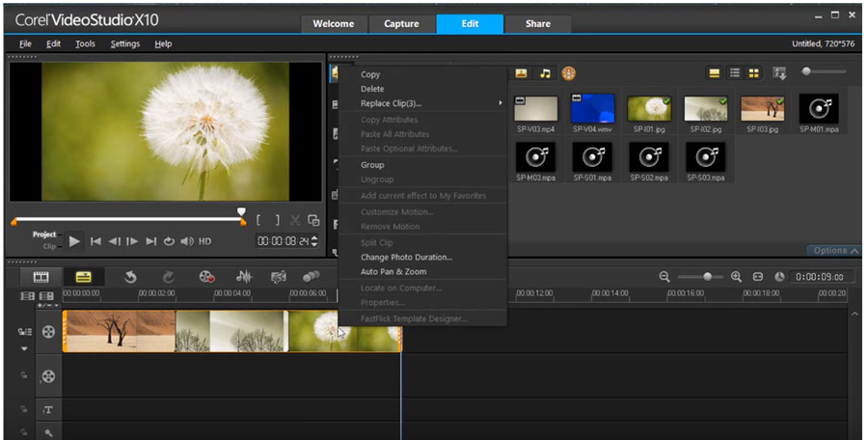Open the Record/Capture Option icon
868x440 pixels.
pyautogui.click(x=206, y=277)
